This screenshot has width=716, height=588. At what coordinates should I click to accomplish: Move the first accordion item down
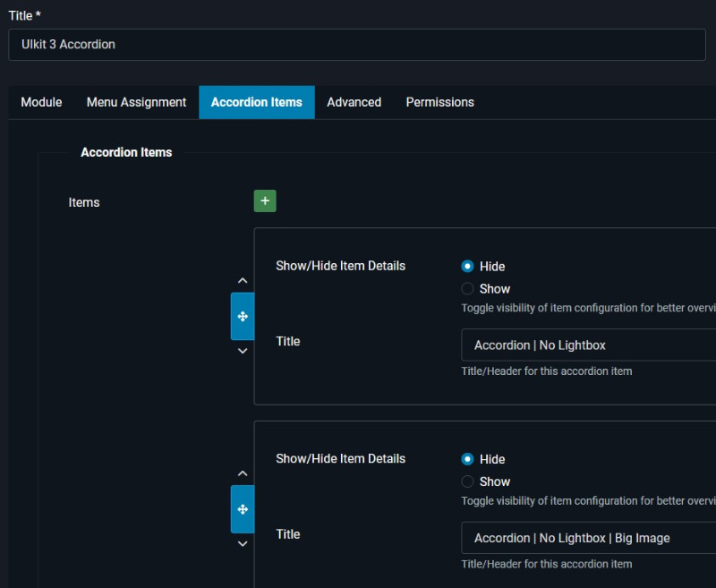[x=242, y=351]
